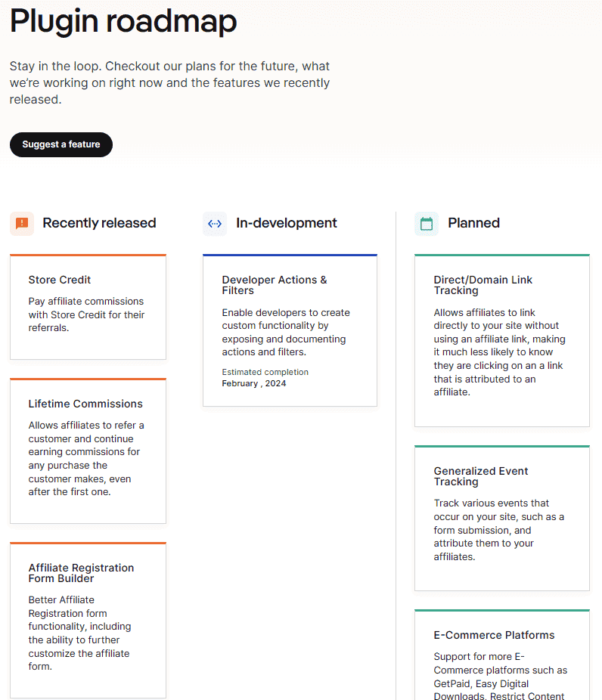Click the Plugin roadmap page heading
Screen dimensions: 602x700
123,21
